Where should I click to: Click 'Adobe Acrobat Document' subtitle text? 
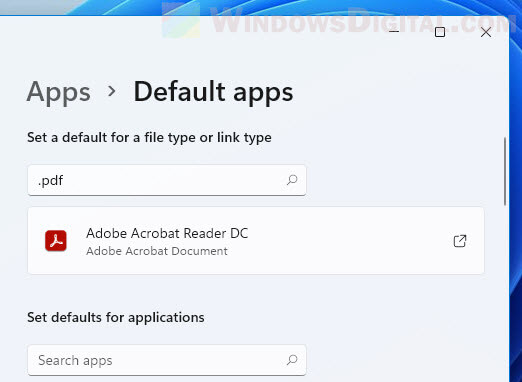(x=157, y=251)
